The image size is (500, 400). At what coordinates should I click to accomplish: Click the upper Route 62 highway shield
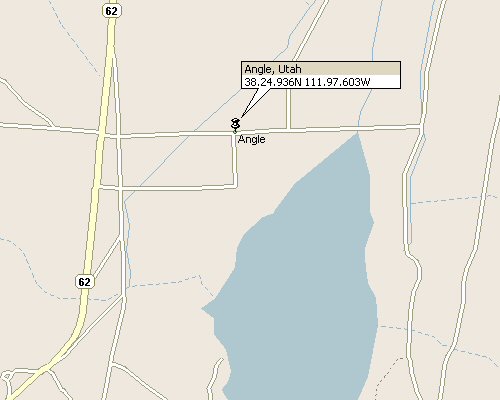click(111, 11)
